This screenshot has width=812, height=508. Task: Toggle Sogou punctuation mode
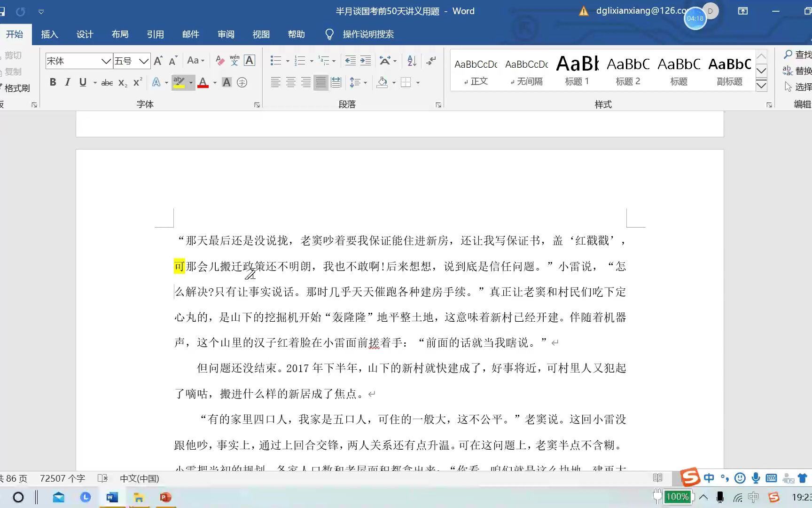725,478
